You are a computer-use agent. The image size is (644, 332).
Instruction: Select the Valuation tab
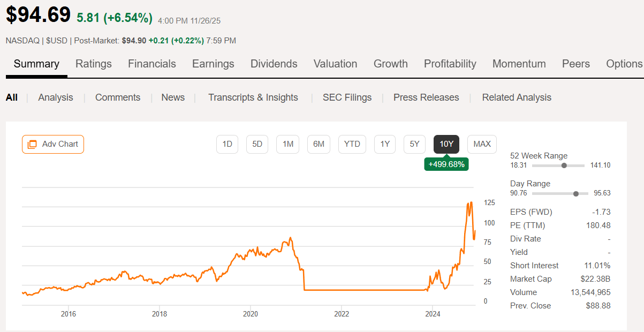(335, 64)
